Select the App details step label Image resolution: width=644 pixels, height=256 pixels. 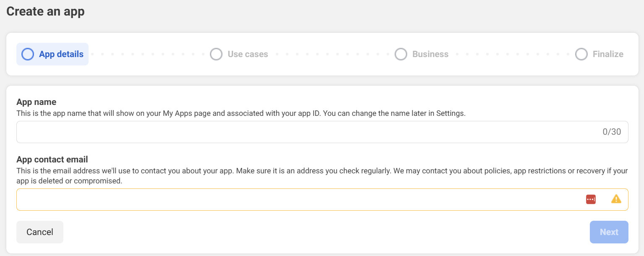coord(61,54)
